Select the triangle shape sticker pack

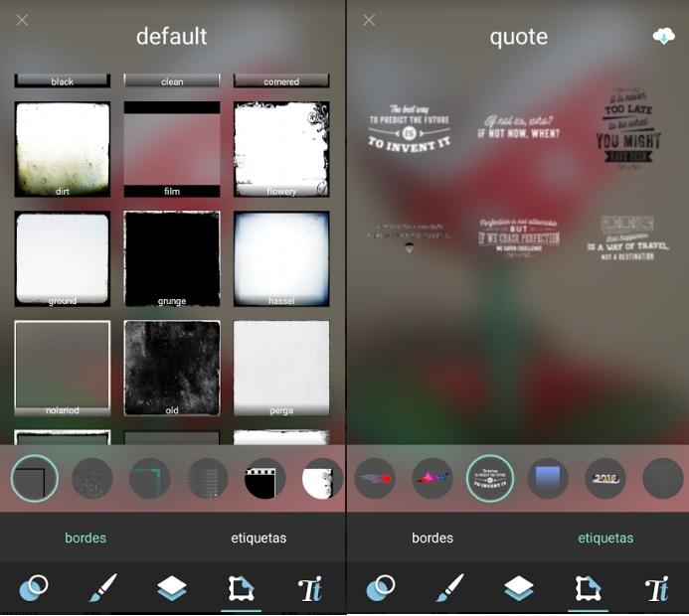click(663, 479)
